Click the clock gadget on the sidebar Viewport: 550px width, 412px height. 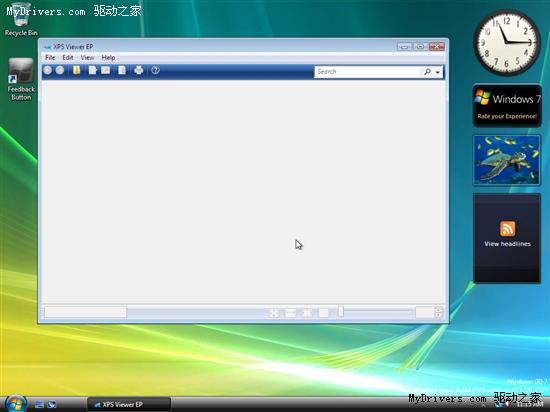pos(507,42)
